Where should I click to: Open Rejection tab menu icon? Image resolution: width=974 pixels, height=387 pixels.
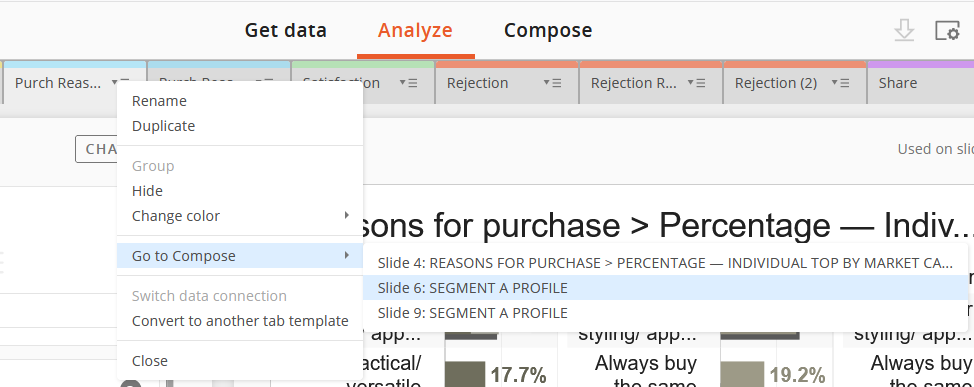tap(552, 83)
